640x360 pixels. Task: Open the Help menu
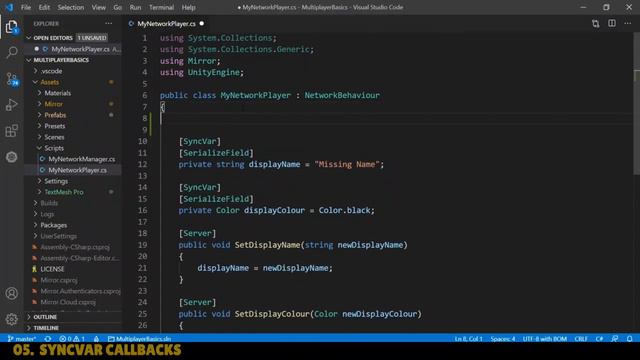tap(188, 7)
